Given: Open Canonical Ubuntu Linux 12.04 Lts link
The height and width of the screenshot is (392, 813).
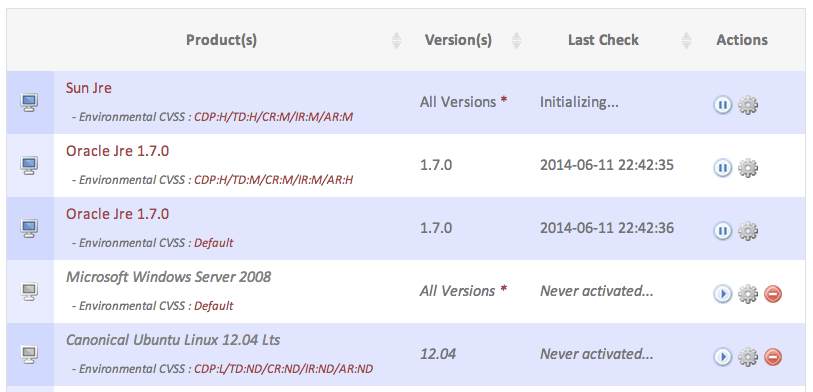Looking at the screenshot, I should [x=173, y=340].
